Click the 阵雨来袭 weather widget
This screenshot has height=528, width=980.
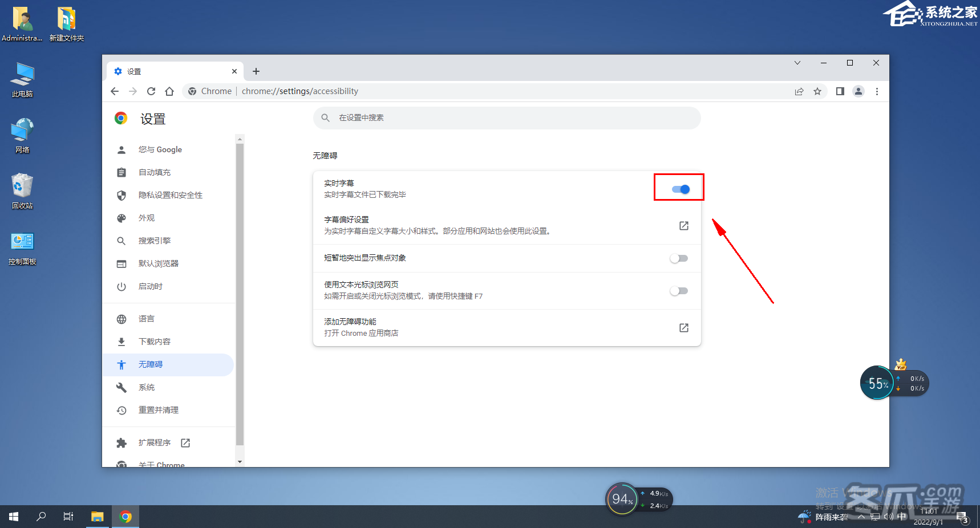tap(823, 517)
